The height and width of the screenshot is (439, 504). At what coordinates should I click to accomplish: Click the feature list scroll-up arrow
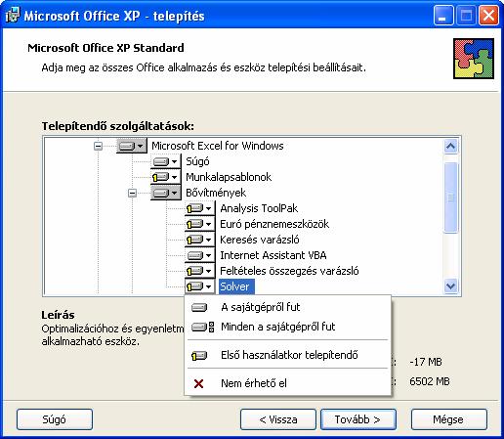[x=450, y=146]
